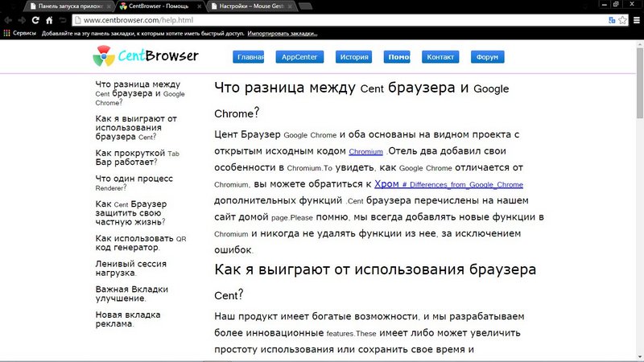
Task: Open the Помощь navigation button
Action: point(397,57)
